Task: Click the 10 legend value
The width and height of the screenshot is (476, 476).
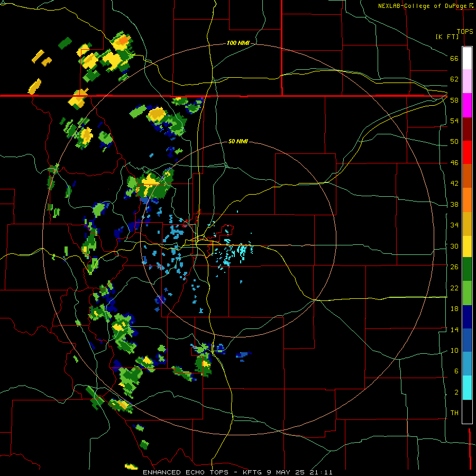Action: [x=454, y=350]
